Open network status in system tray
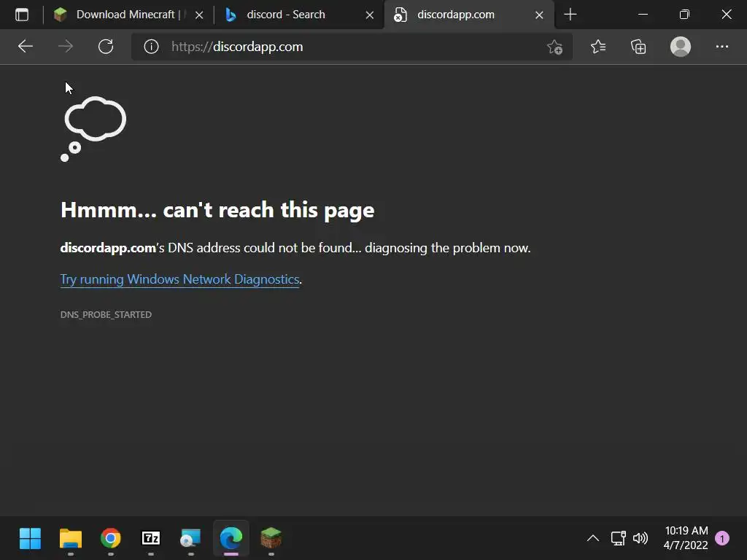This screenshot has width=747, height=560. pos(618,539)
